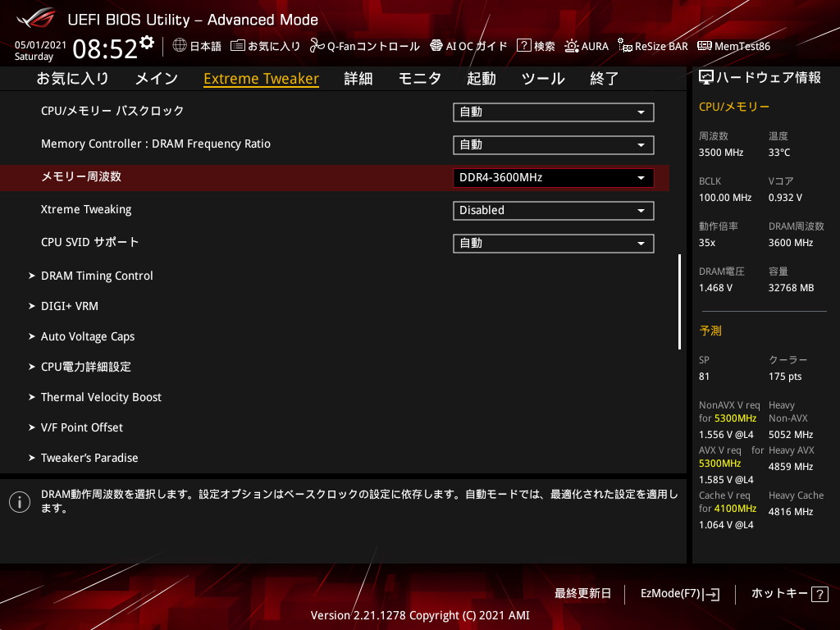Click the 08:52 clock display
Viewport: 840px width, 630px height.
tap(105, 48)
